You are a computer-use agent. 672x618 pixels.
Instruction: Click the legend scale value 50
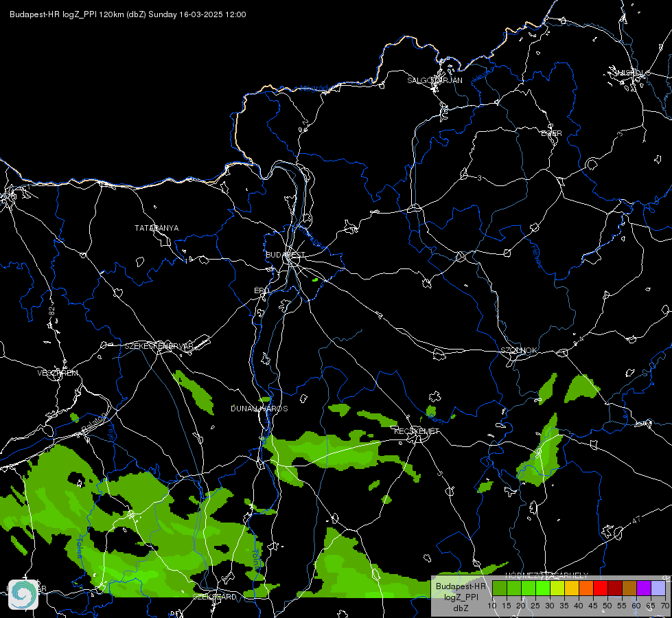click(x=607, y=606)
